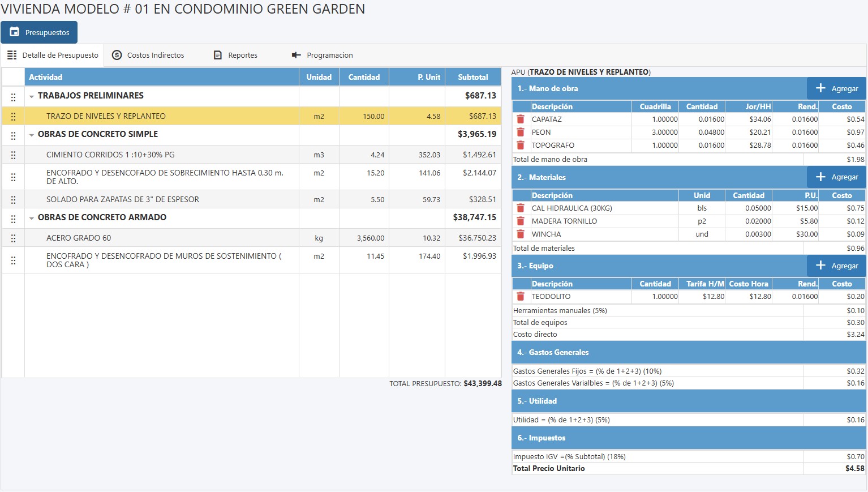
Task: Click the Herramientas manuales (5%) row
Action: point(689,311)
